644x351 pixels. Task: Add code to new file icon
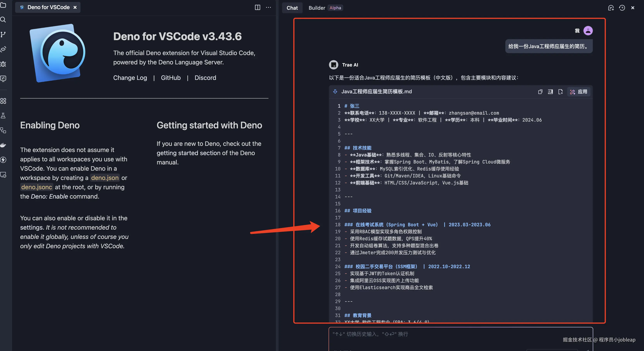coord(560,92)
